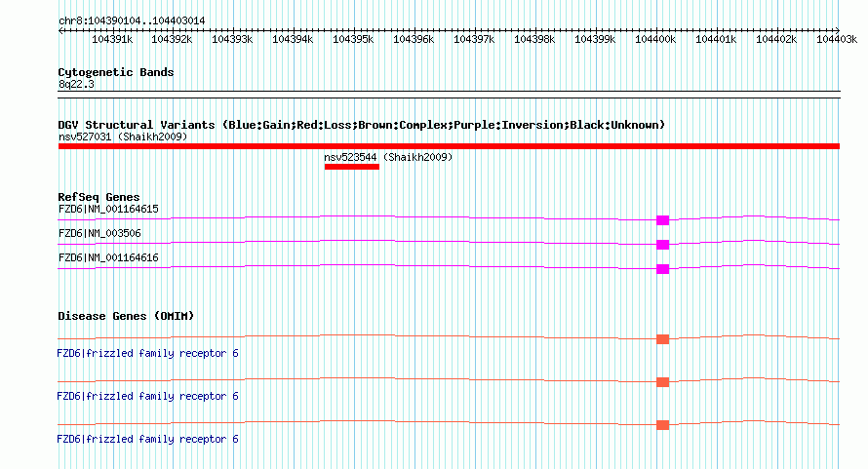Viewport: 868px width, 469px height.
Task: Click the 104395k ruler tick label
Action: [x=353, y=39]
